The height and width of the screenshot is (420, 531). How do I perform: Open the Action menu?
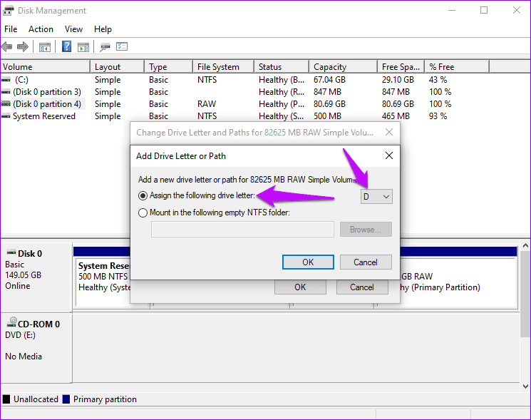pyautogui.click(x=41, y=29)
